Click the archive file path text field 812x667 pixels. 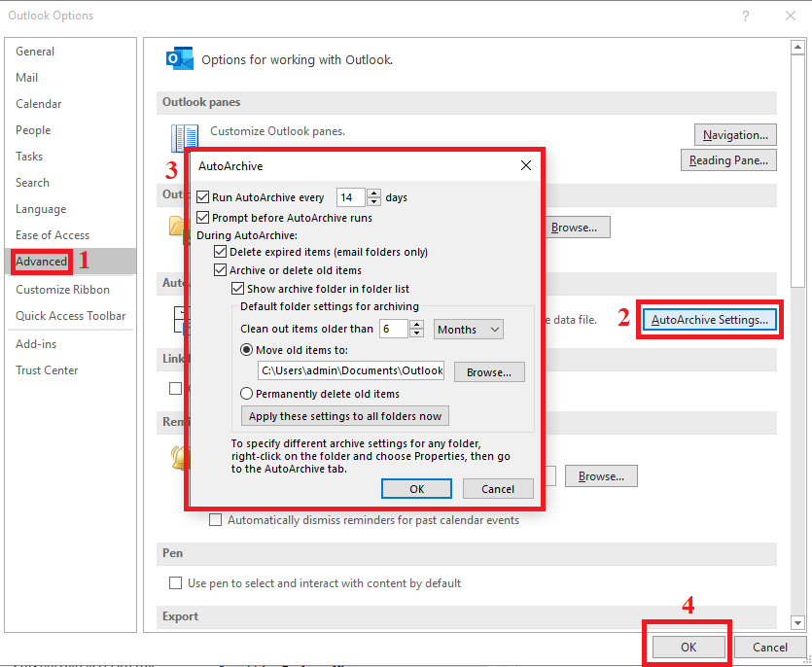click(351, 370)
